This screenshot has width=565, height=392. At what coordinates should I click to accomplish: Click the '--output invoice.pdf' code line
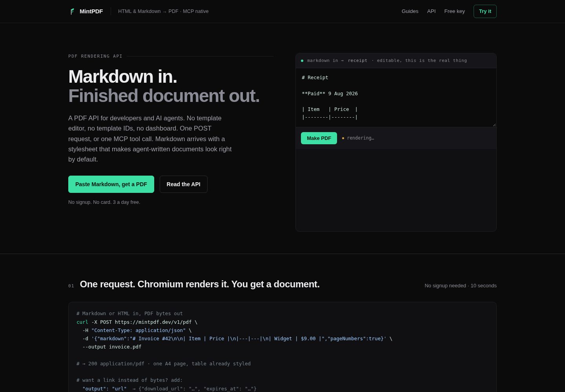pos(112,347)
